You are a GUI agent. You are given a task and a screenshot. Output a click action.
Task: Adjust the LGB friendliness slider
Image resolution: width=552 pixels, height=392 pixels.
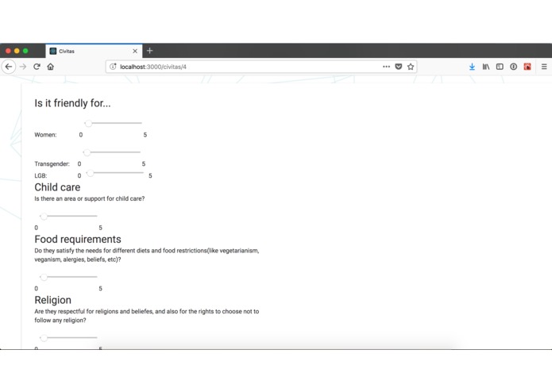(115, 173)
